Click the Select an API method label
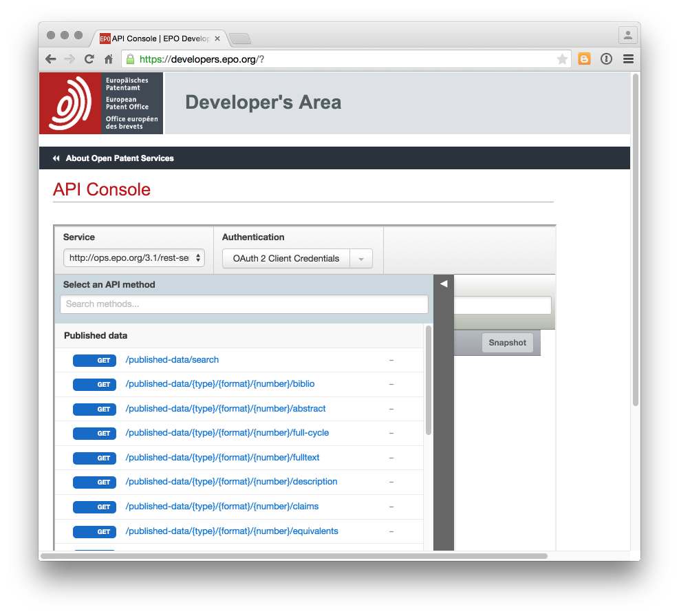The image size is (679, 616). pos(109,285)
